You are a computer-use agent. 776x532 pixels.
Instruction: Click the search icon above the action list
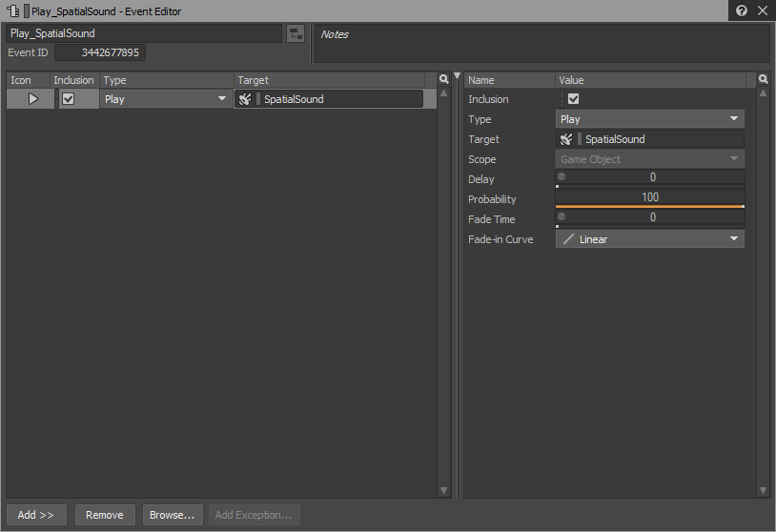coord(443,80)
